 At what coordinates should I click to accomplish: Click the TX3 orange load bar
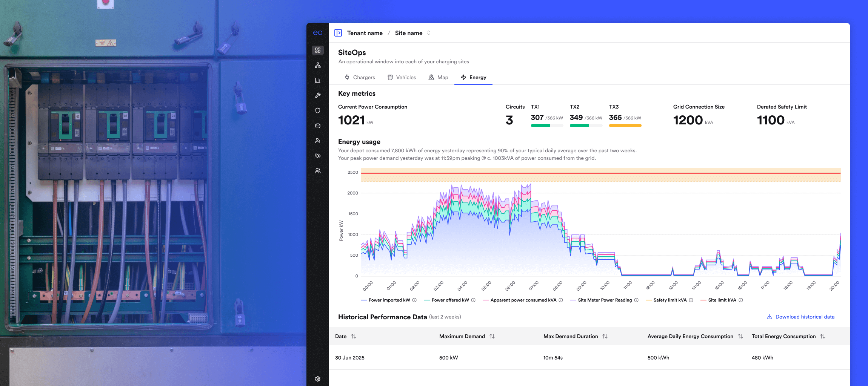click(625, 126)
